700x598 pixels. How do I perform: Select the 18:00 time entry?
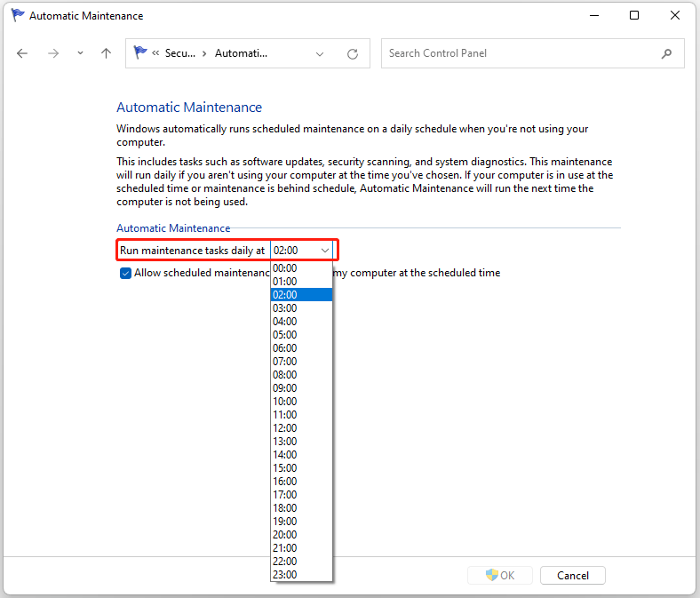301,507
